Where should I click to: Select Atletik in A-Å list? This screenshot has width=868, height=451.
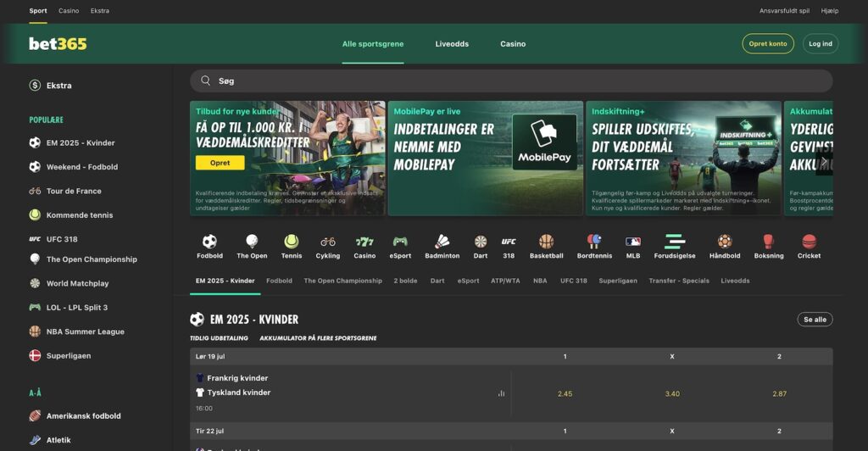[58, 440]
